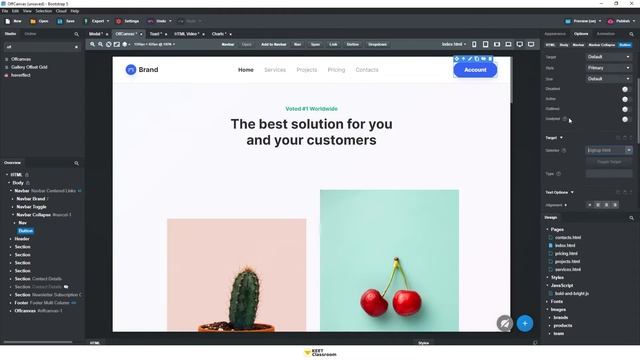This screenshot has height=360, width=640.
Task: Select the extra-small phone viewport icon
Action: point(474,44)
